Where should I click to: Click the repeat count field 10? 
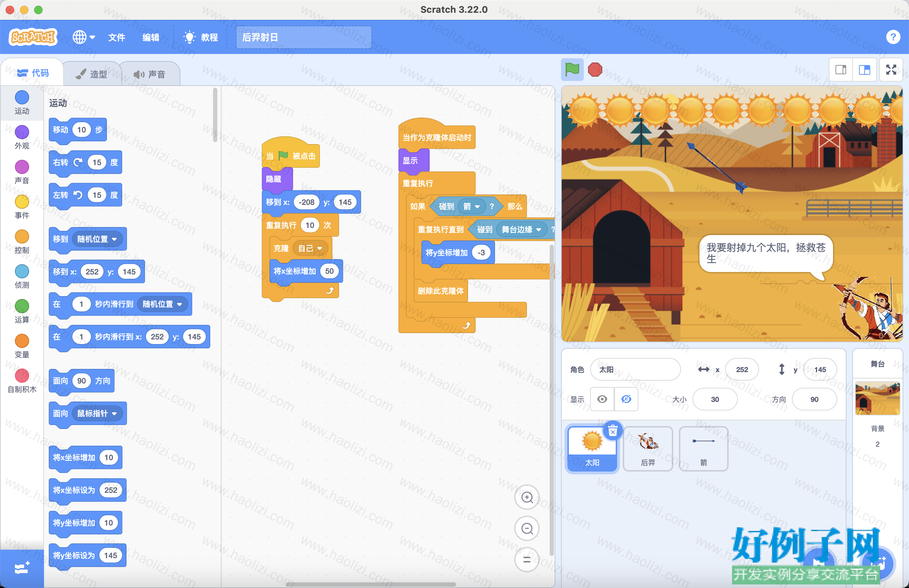pyautogui.click(x=310, y=225)
